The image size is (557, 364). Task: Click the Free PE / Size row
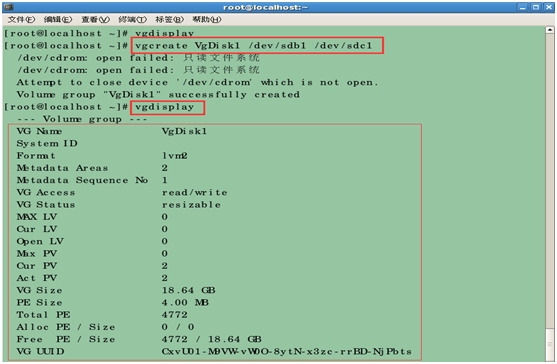click(139, 339)
